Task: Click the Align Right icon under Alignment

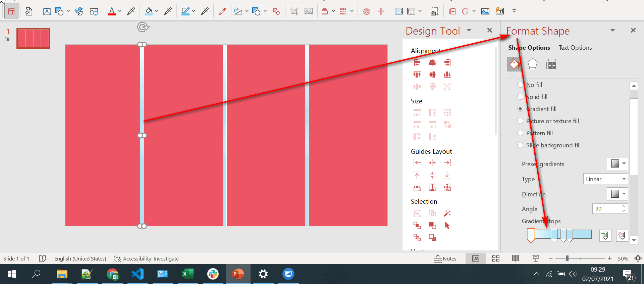Action: coord(447,62)
